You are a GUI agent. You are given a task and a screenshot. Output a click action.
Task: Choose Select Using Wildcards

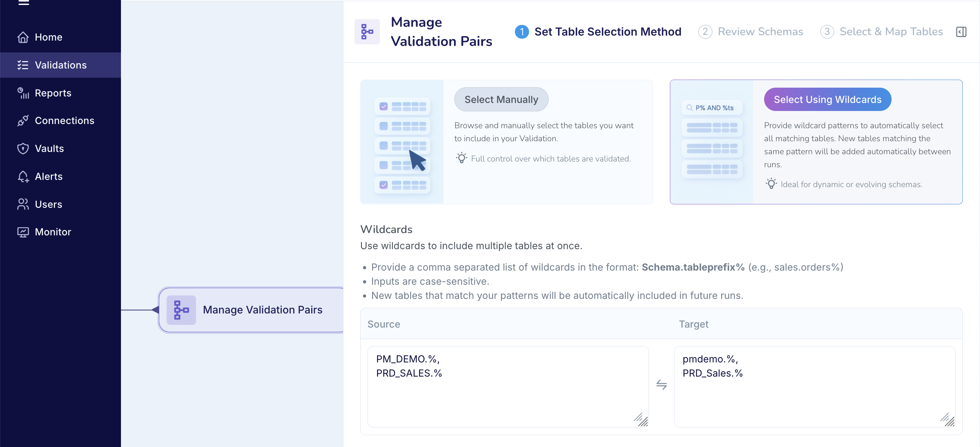827,99
